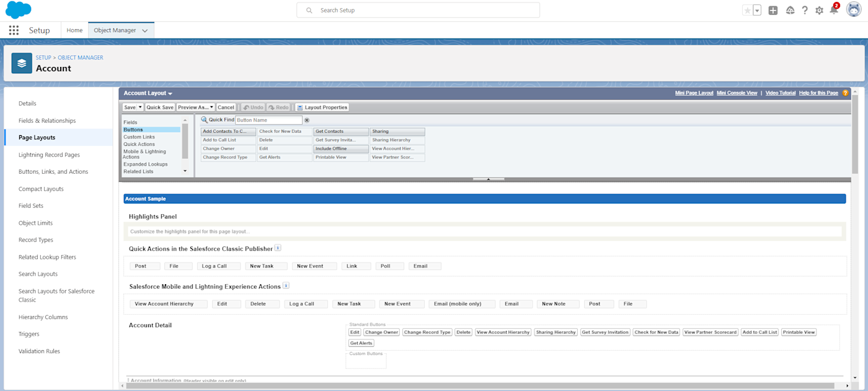Open the help question mark icon
The width and height of the screenshot is (868, 391).
coord(805,11)
